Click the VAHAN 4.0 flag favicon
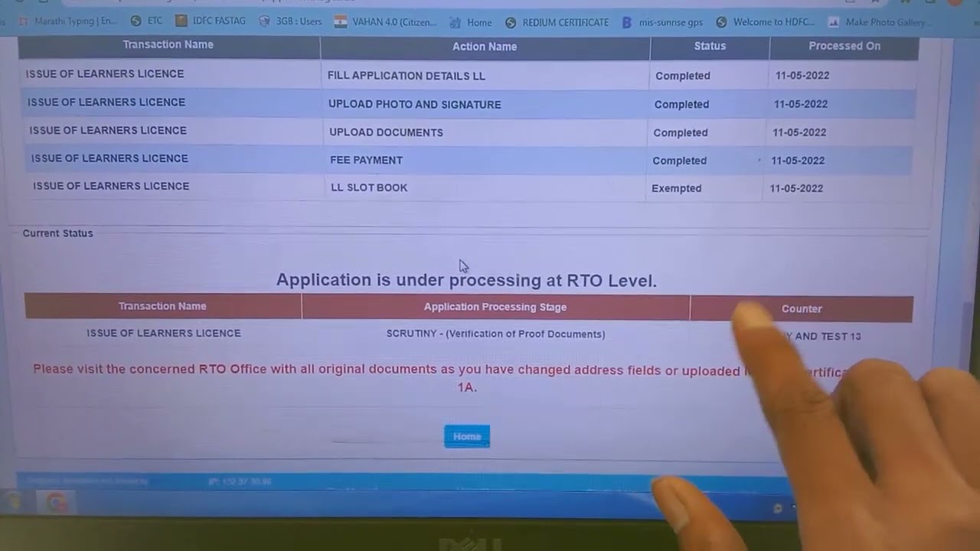The image size is (980, 551). pyautogui.click(x=341, y=22)
